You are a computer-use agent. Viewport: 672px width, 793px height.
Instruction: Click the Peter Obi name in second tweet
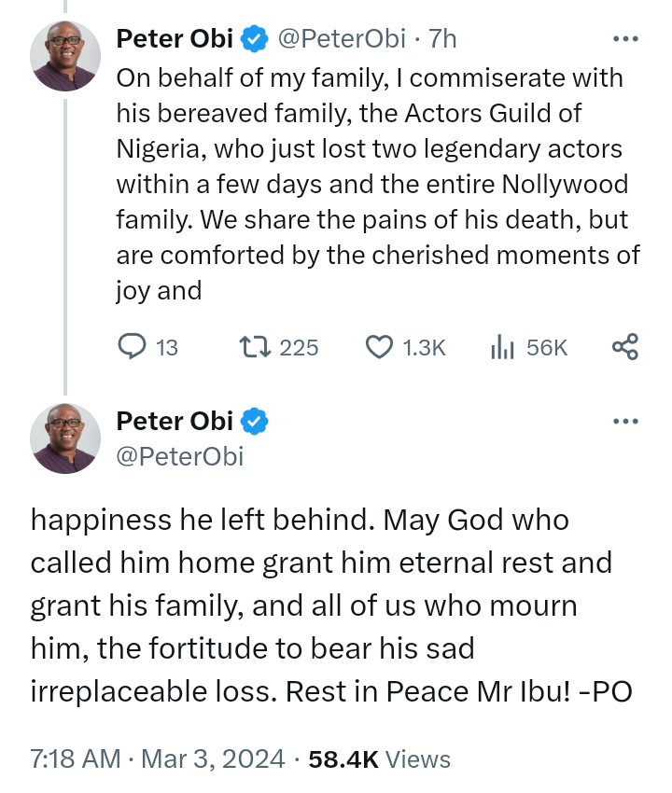175,422
